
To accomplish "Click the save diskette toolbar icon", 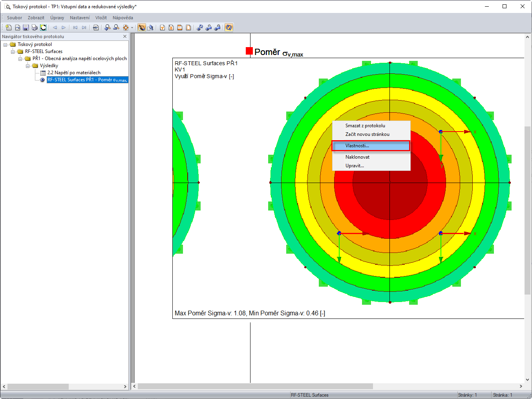I will coord(26,27).
